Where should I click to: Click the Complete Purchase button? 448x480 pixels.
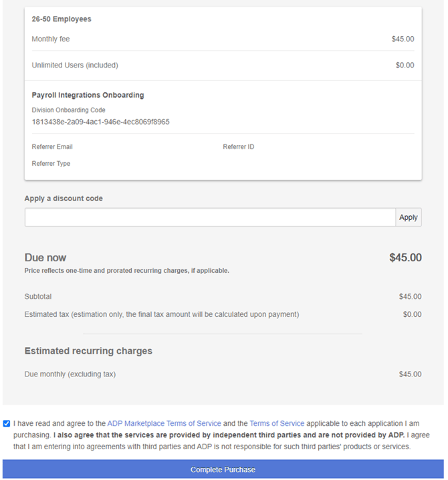[x=223, y=469]
